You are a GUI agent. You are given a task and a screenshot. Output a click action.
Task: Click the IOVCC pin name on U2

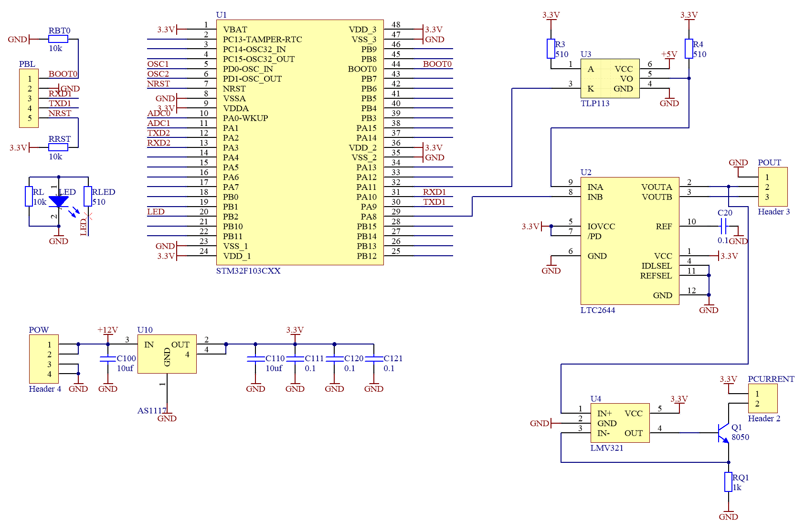pos(601,226)
